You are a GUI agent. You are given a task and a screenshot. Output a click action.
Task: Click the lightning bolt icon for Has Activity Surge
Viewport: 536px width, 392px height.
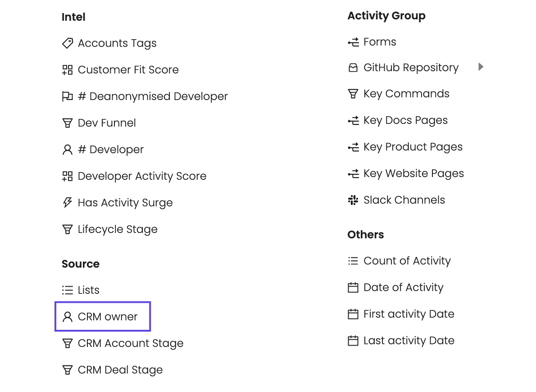67,203
